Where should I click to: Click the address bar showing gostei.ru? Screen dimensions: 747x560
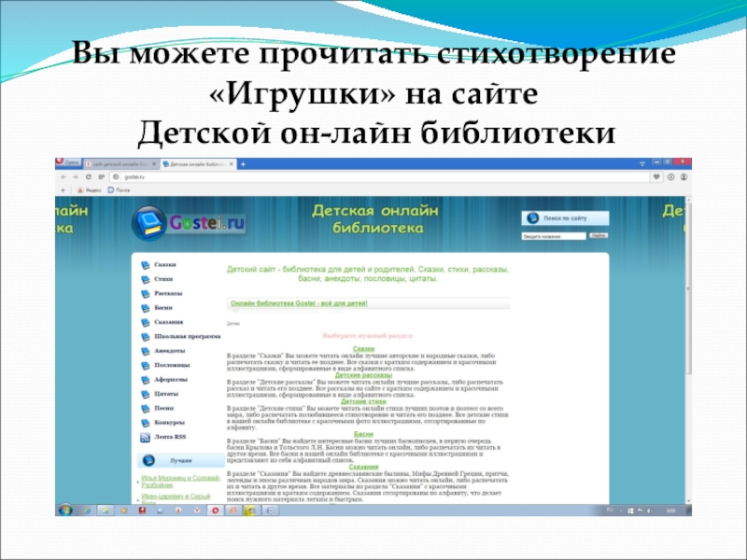[381, 176]
